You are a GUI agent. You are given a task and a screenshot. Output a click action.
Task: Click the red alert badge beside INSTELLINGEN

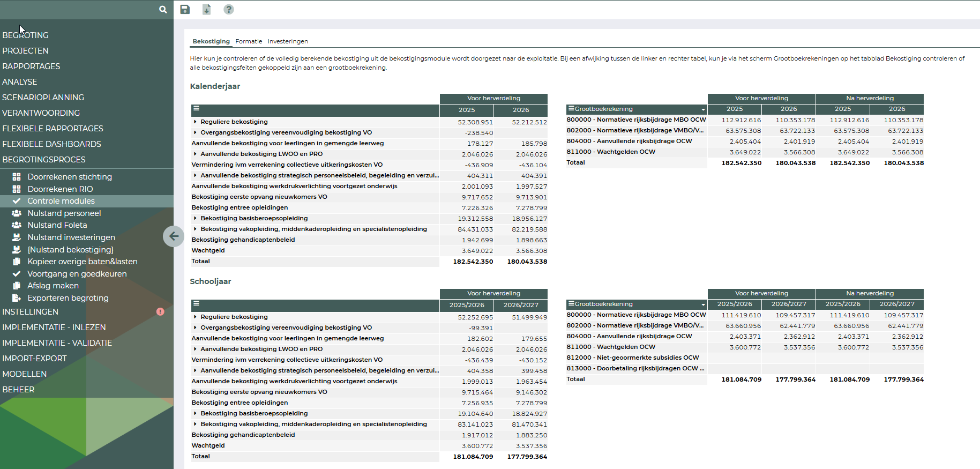pyautogui.click(x=160, y=311)
